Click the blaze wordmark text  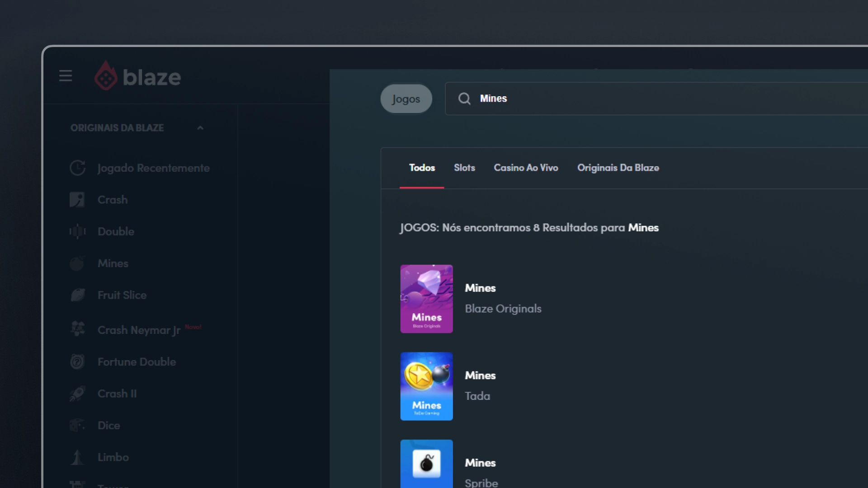tap(152, 77)
